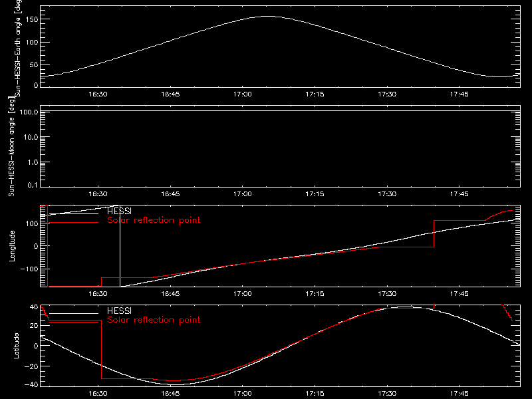532x399 pixels.
Task: Click the Longitude axis title
Action: [12, 246]
